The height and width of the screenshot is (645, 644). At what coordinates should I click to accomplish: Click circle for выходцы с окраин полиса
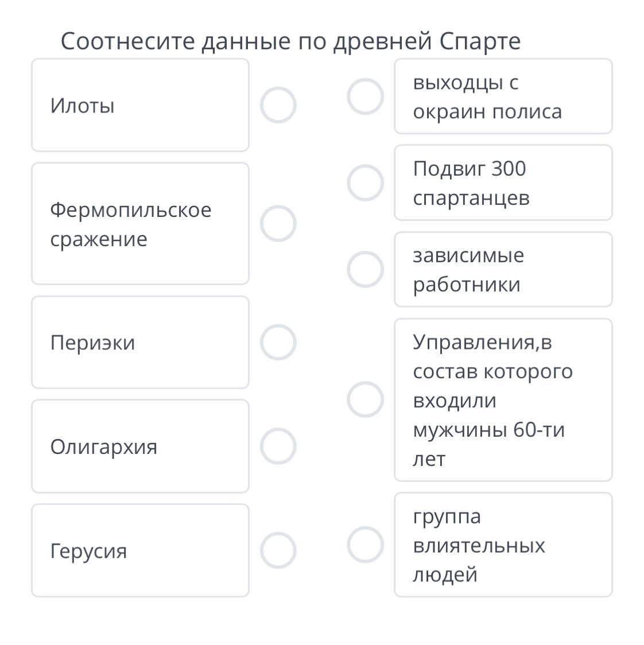pyautogui.click(x=366, y=96)
